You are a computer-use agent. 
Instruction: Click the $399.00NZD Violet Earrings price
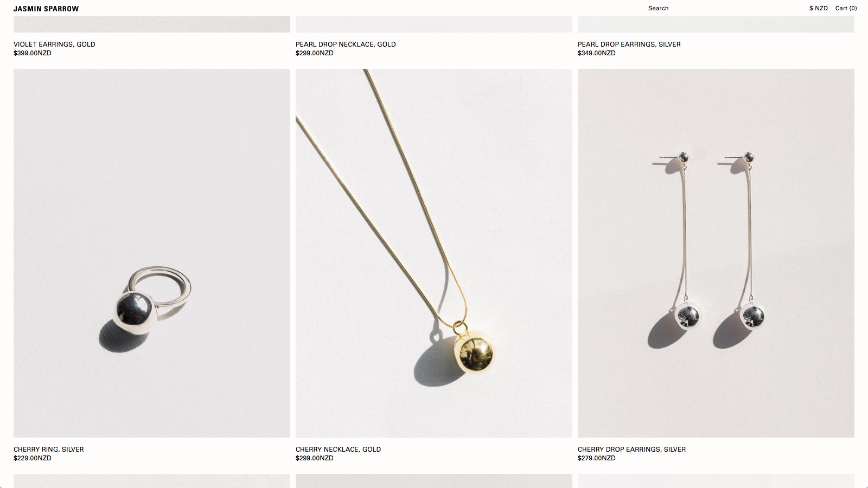pyautogui.click(x=33, y=53)
